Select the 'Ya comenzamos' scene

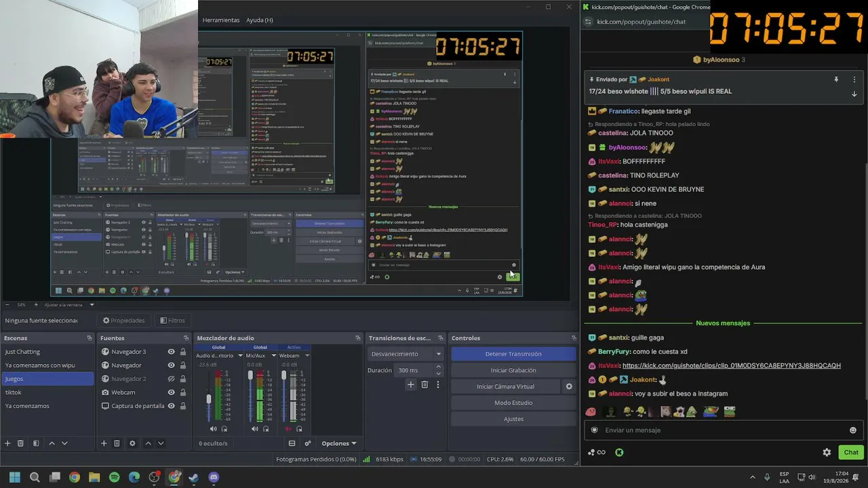click(x=47, y=406)
